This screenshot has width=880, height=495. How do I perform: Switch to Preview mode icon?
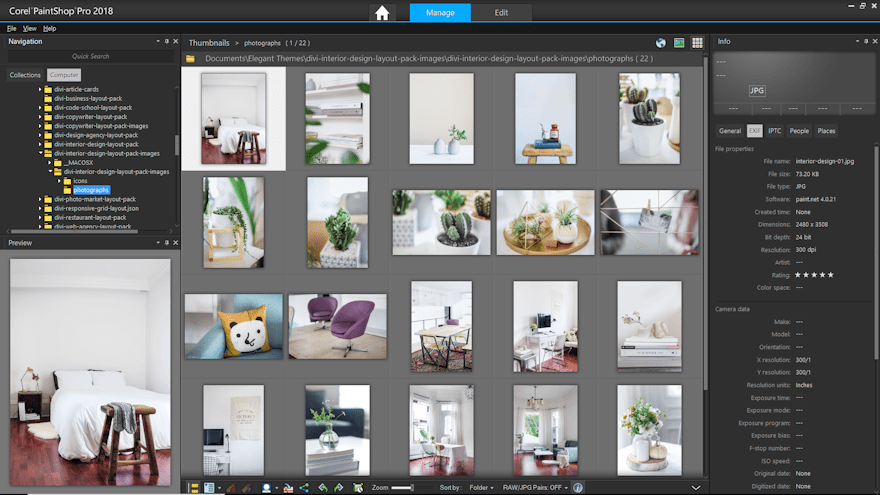click(x=679, y=43)
